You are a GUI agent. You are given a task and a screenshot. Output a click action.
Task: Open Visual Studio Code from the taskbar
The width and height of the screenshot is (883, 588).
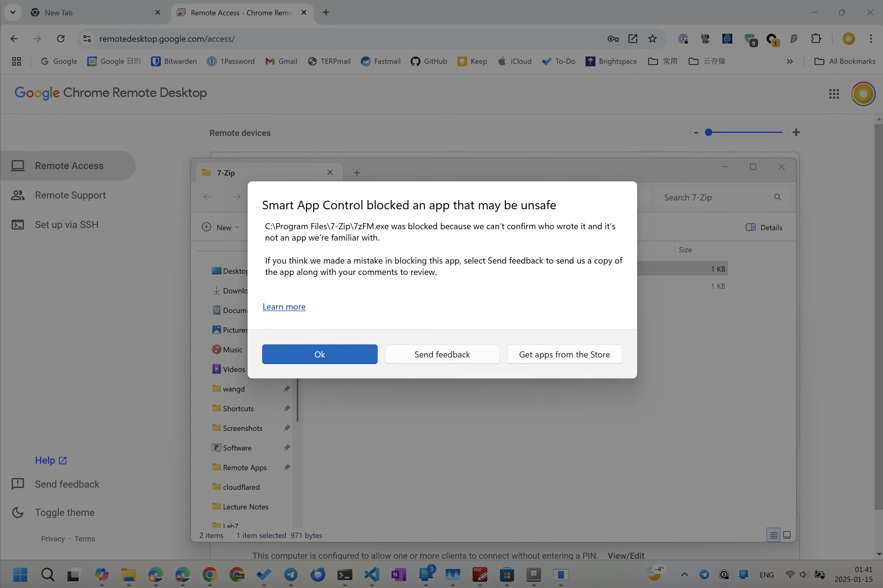tap(372, 574)
